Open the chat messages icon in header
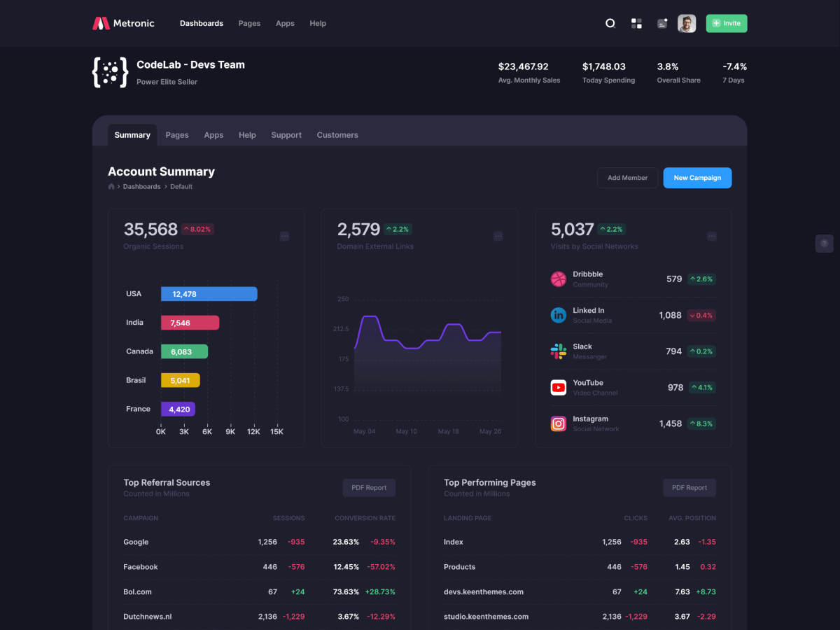The height and width of the screenshot is (630, 840). (x=661, y=24)
